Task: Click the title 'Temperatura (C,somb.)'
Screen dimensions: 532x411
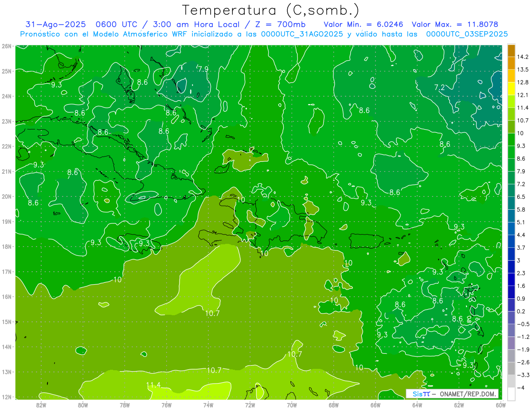Action: pyautogui.click(x=270, y=10)
